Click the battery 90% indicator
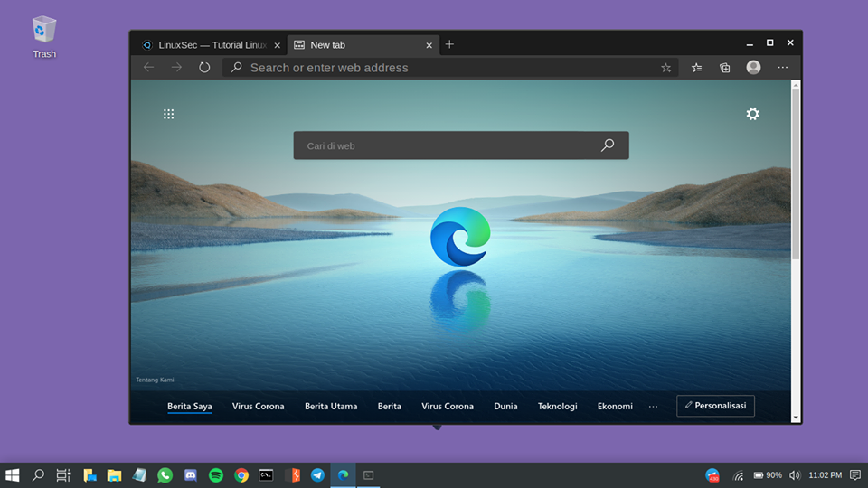Image resolution: width=868 pixels, height=488 pixels. pos(768,475)
